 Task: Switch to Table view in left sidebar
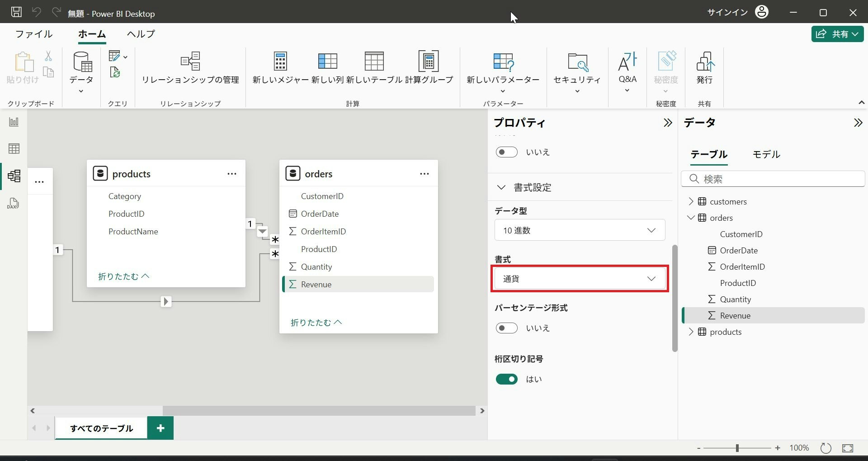(14, 148)
